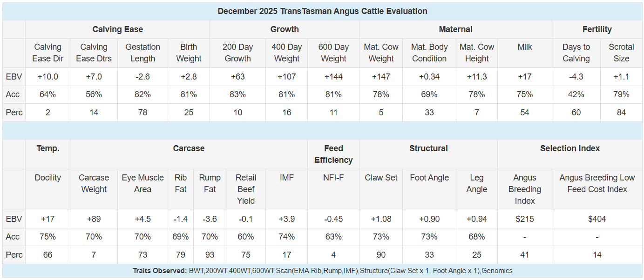Click the $215 Angus Breeding Index value
Image resolution: width=644 pixels, height=280 pixels.
[525, 219]
